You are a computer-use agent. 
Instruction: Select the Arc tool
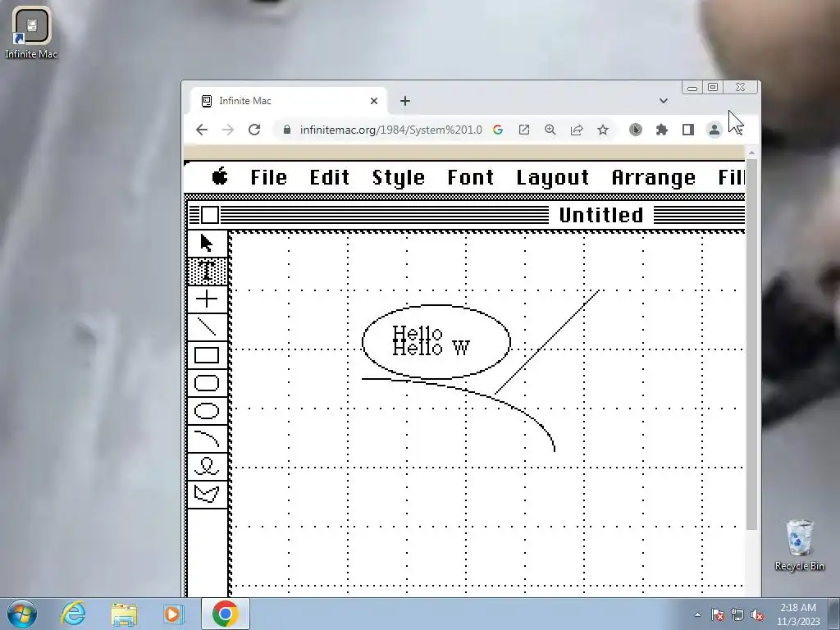tap(207, 439)
